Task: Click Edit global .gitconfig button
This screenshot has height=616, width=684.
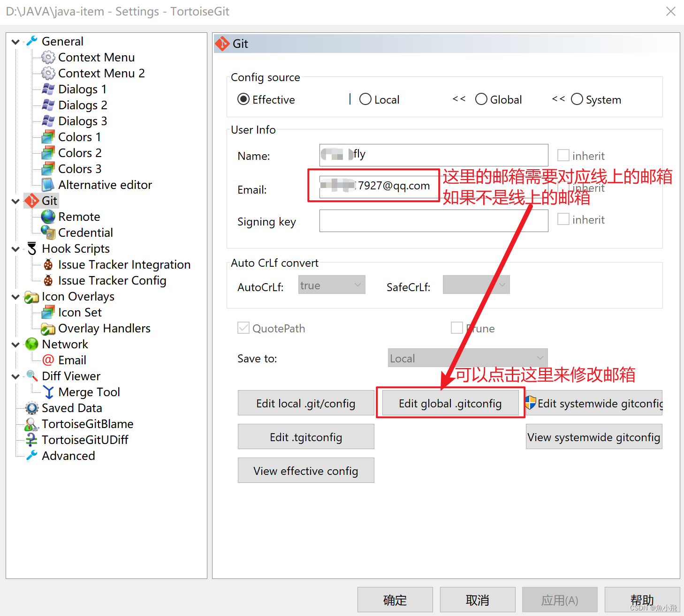Action: 450,403
